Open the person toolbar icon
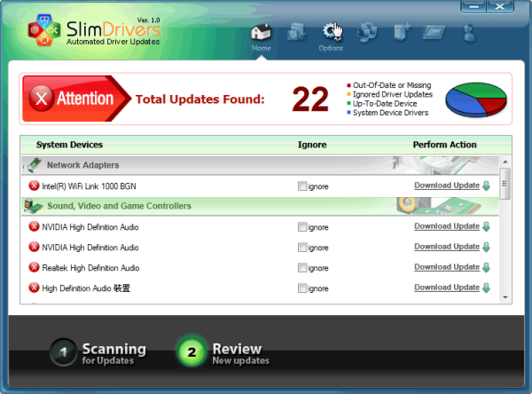Viewport: 532px width, 394px height. pyautogui.click(x=469, y=33)
